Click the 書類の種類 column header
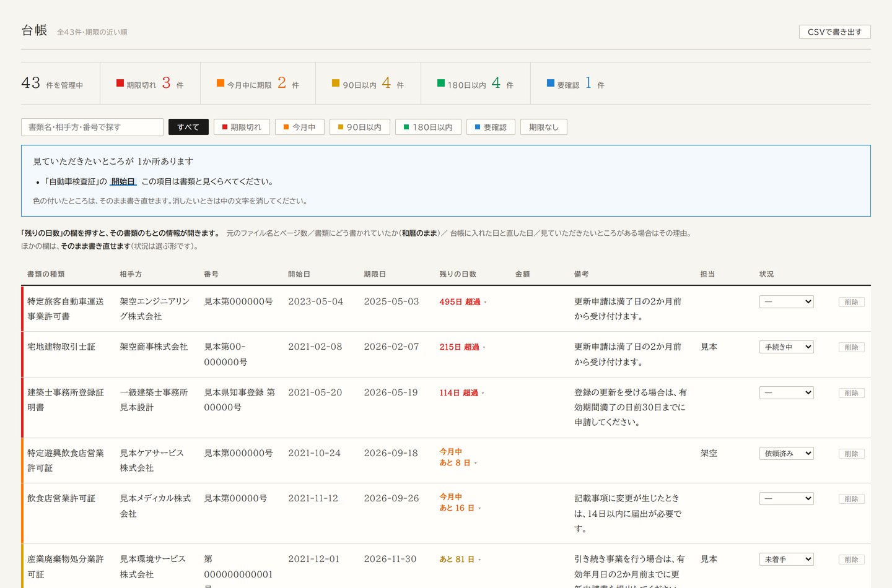Image resolution: width=892 pixels, height=588 pixels. [46, 274]
